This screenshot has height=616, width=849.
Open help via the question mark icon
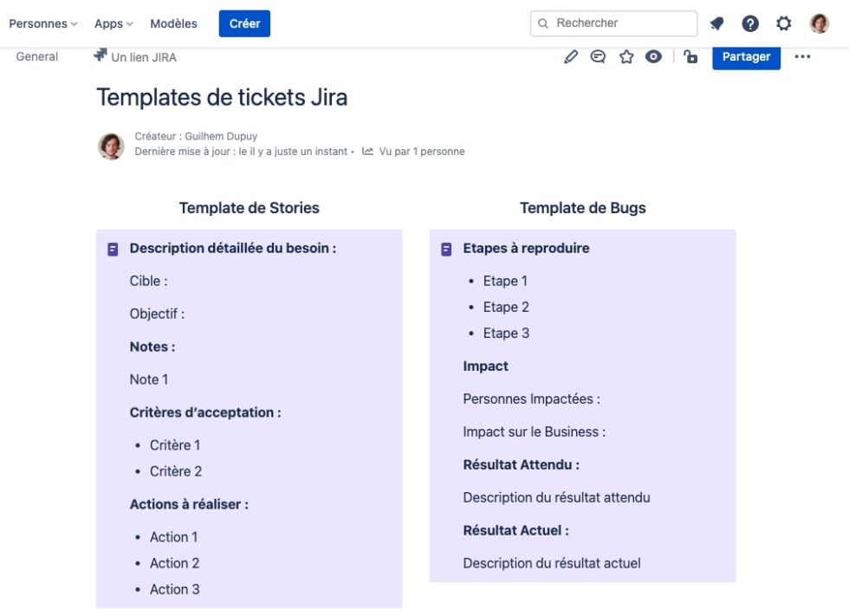coord(750,23)
